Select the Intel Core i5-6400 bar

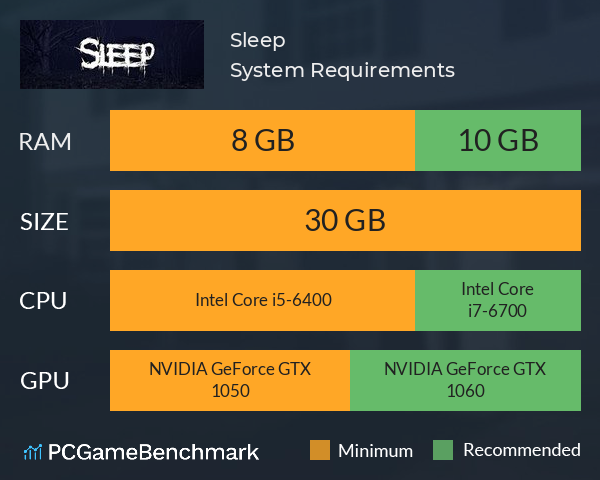[x=262, y=300]
